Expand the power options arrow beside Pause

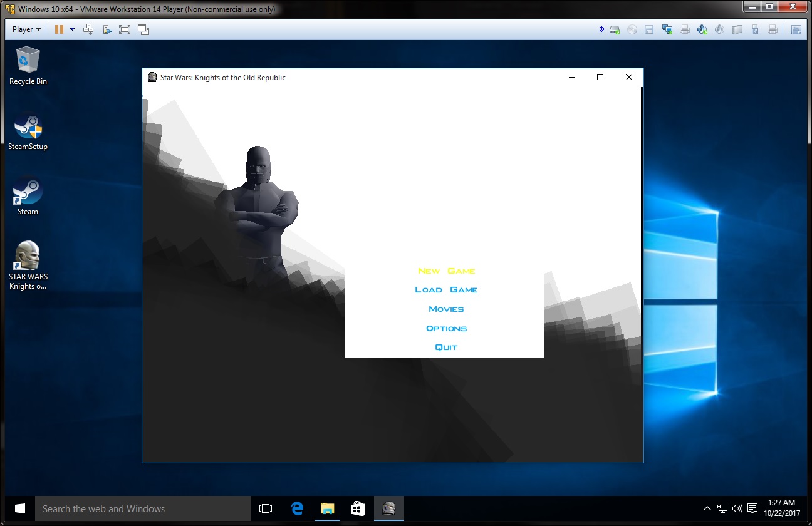(72, 29)
